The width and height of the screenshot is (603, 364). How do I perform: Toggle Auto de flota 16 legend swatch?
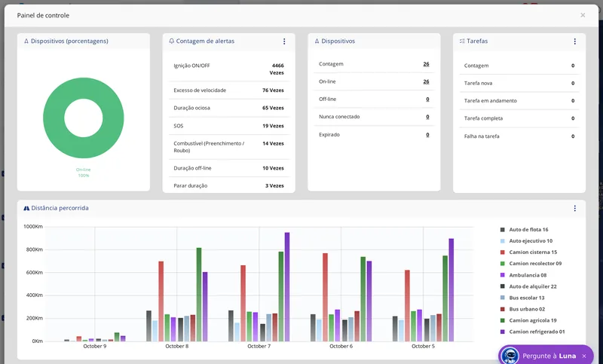point(502,229)
